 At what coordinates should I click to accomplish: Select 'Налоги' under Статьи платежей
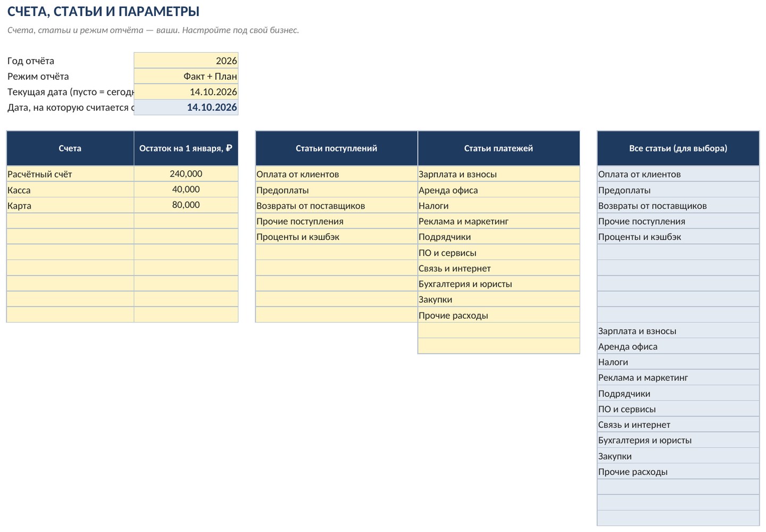point(498,205)
